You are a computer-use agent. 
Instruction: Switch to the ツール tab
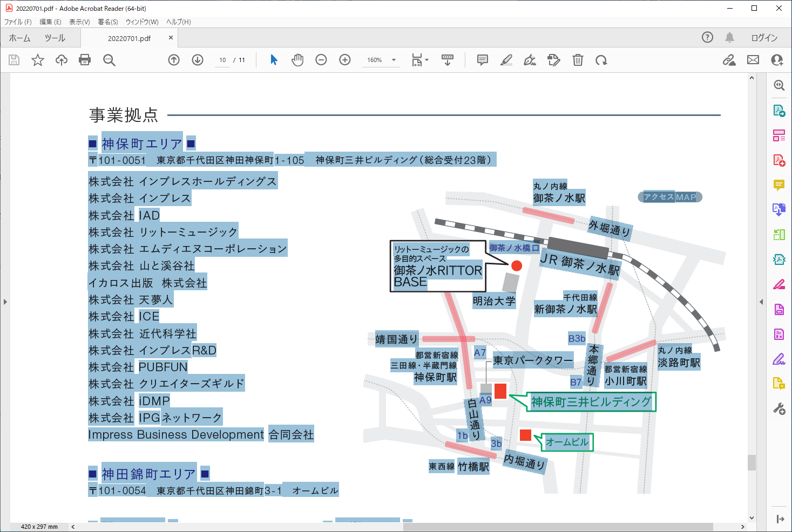point(55,38)
